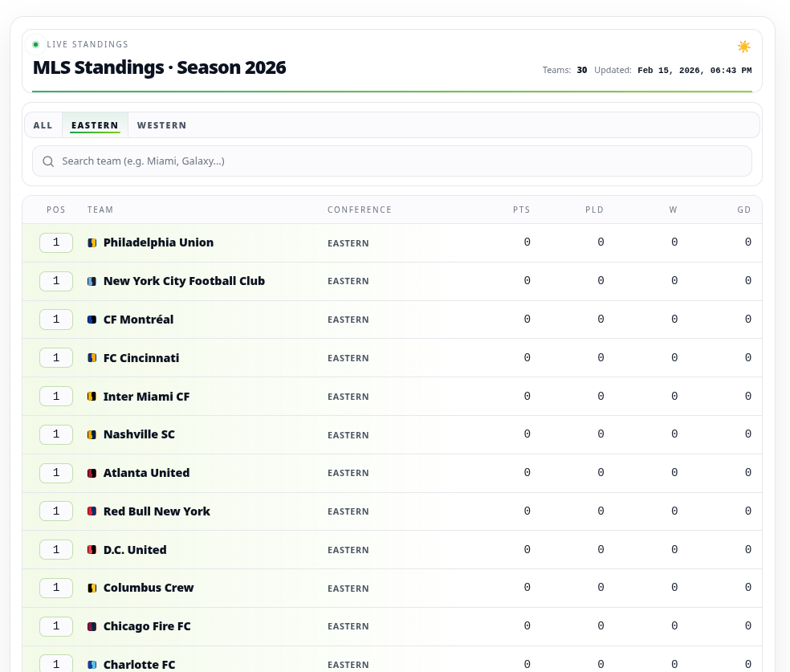Toggle the sun theme icon
The image size is (790, 672).
click(x=743, y=47)
